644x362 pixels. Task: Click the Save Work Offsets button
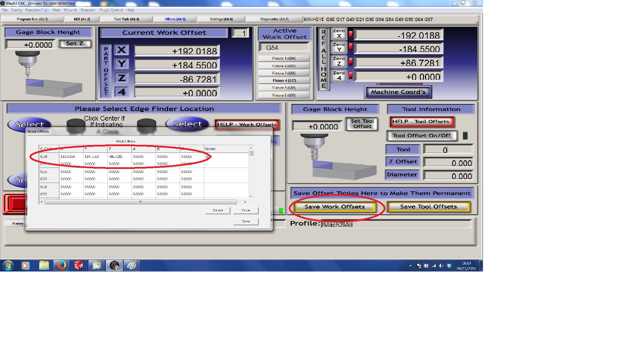pyautogui.click(x=334, y=207)
